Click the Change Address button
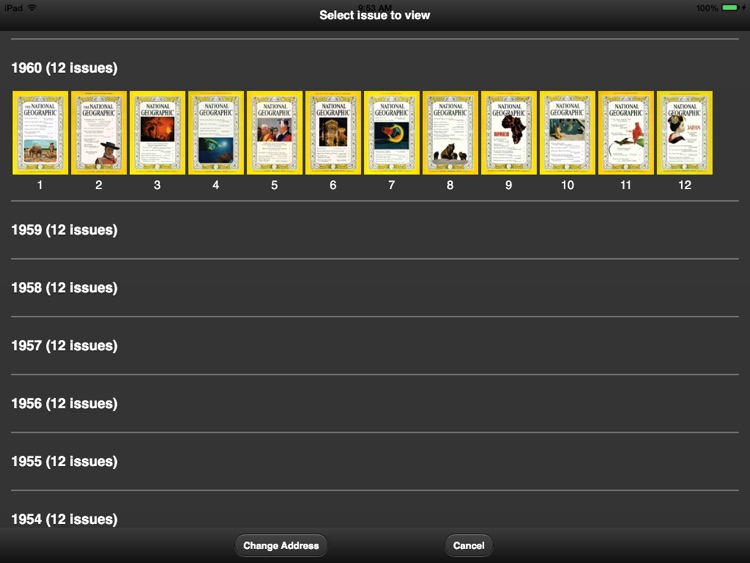Viewport: 750px width, 563px height. pos(281,546)
